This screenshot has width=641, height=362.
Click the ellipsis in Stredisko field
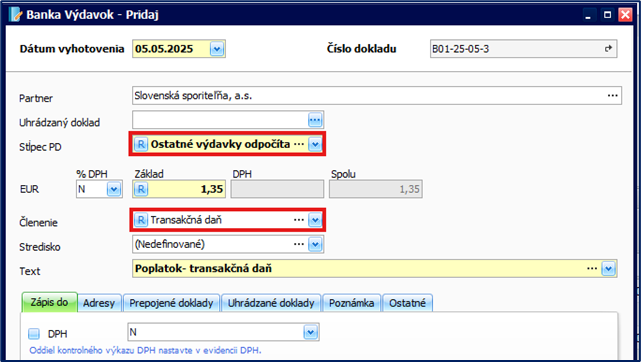click(299, 244)
